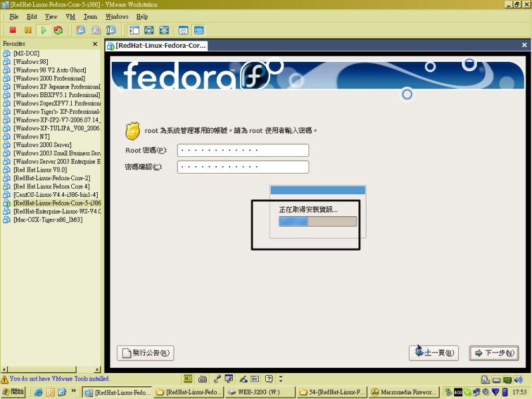The width and height of the screenshot is (532, 399).
Task: Click Macromedia Fireworks taskbar button
Action: [x=404, y=392]
